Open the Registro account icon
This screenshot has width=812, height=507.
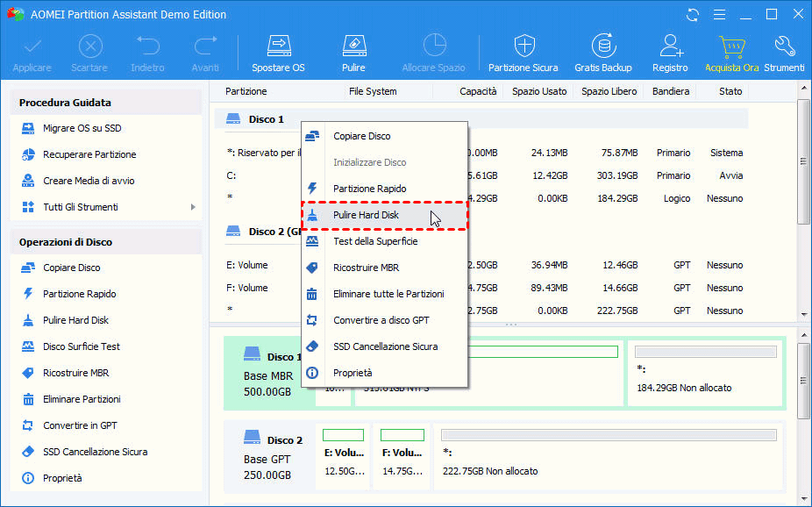coord(670,54)
